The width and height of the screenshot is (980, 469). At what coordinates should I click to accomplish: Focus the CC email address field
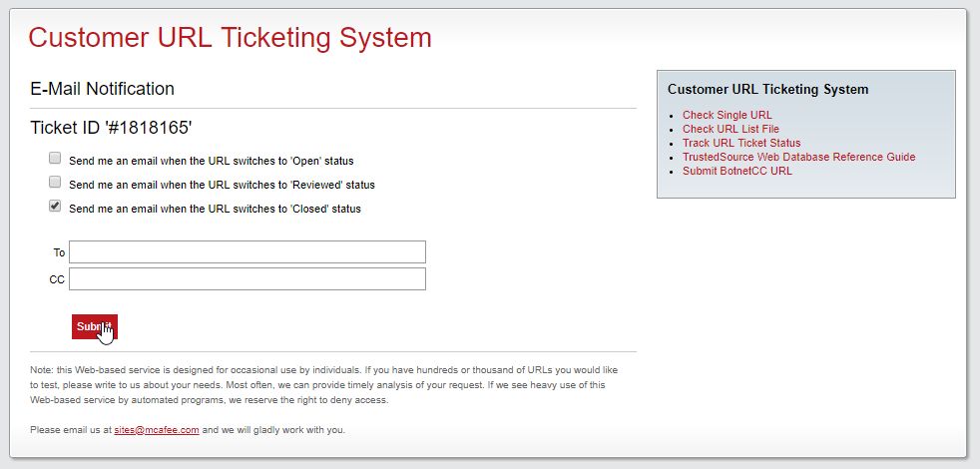247,278
